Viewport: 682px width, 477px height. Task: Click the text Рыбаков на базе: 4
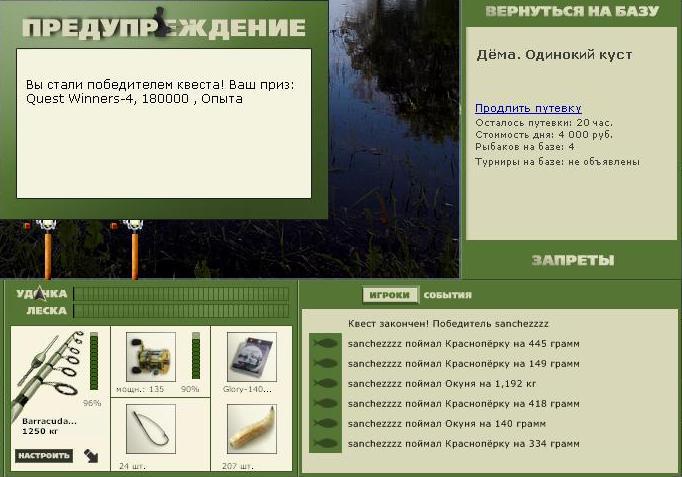pyautogui.click(x=525, y=147)
